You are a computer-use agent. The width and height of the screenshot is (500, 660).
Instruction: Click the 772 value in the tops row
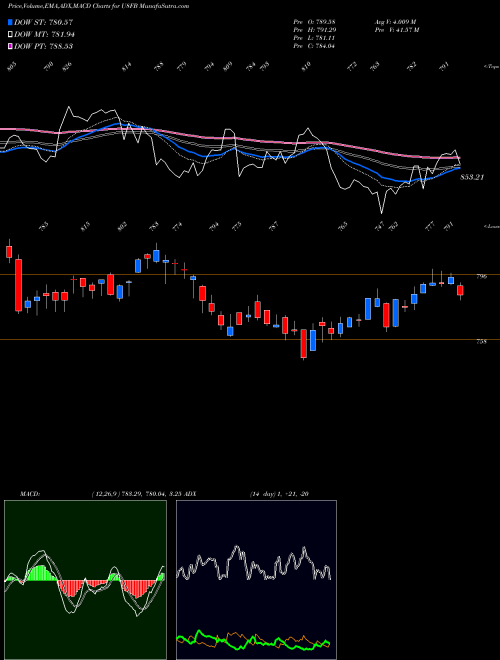(351, 67)
